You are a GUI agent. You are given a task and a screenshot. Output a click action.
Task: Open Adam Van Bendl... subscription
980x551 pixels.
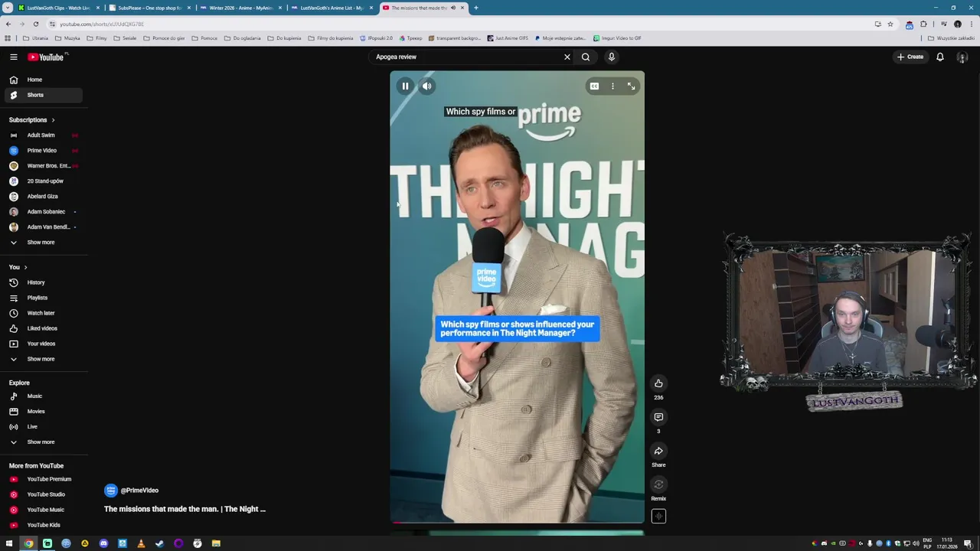44,227
